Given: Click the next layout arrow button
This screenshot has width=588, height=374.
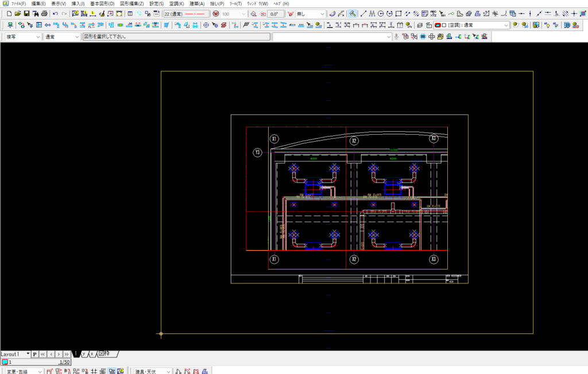Looking at the screenshot, I should pyautogui.click(x=59, y=354).
